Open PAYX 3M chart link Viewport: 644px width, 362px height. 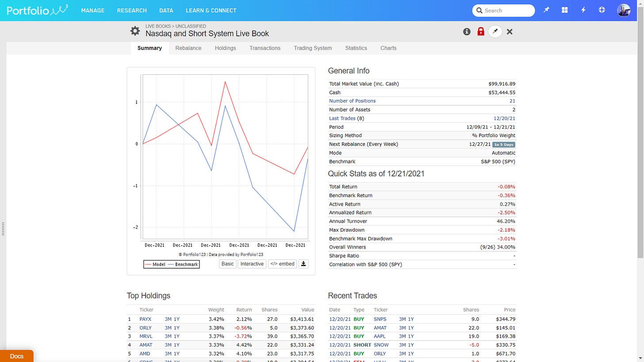[168, 319]
